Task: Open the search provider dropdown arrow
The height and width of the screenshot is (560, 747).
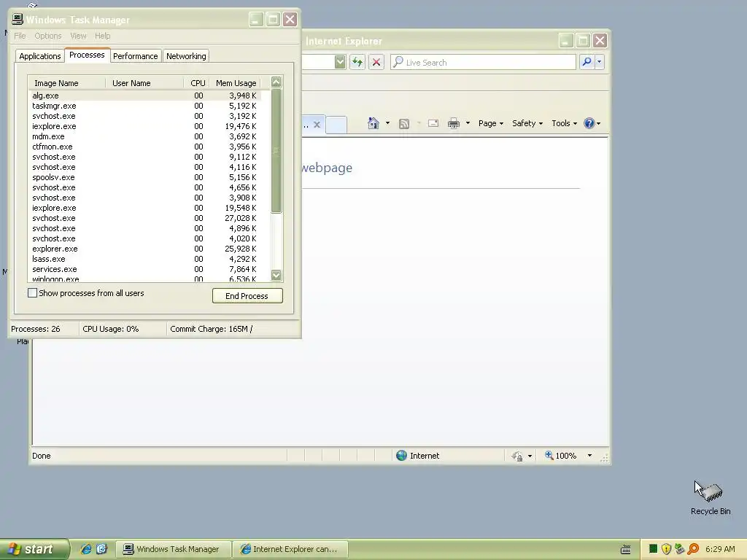Action: [x=600, y=62]
